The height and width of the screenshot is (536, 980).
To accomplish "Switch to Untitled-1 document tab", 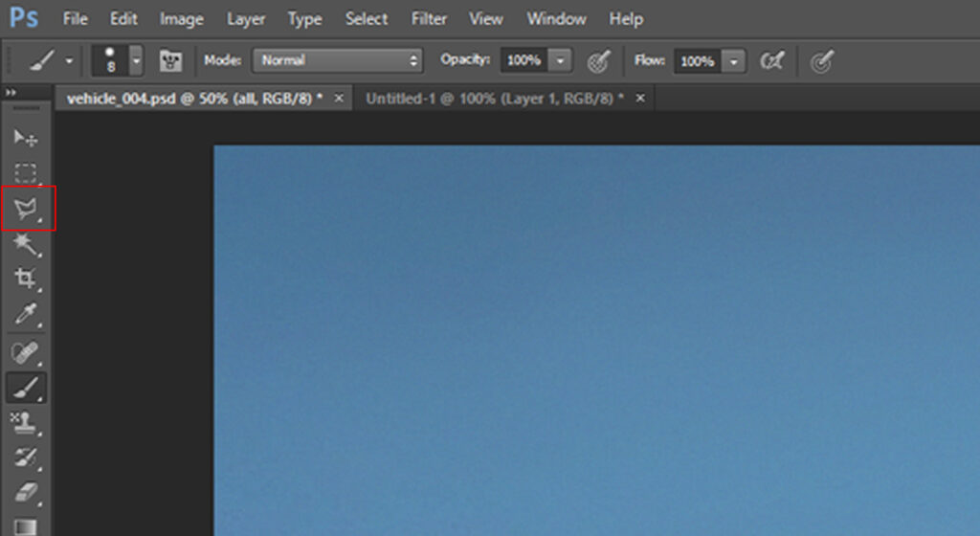I will coord(495,98).
